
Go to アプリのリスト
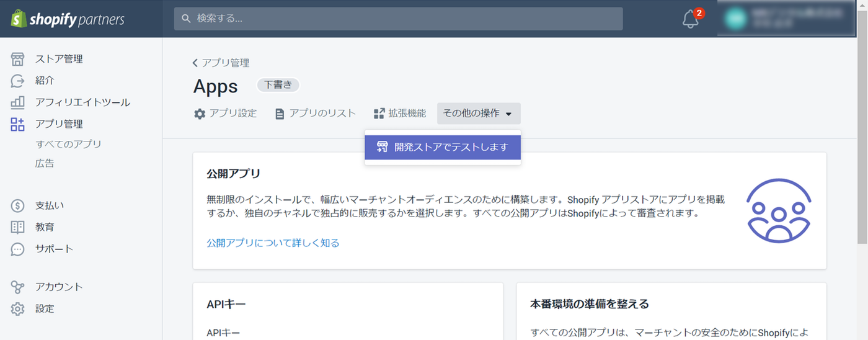(315, 114)
